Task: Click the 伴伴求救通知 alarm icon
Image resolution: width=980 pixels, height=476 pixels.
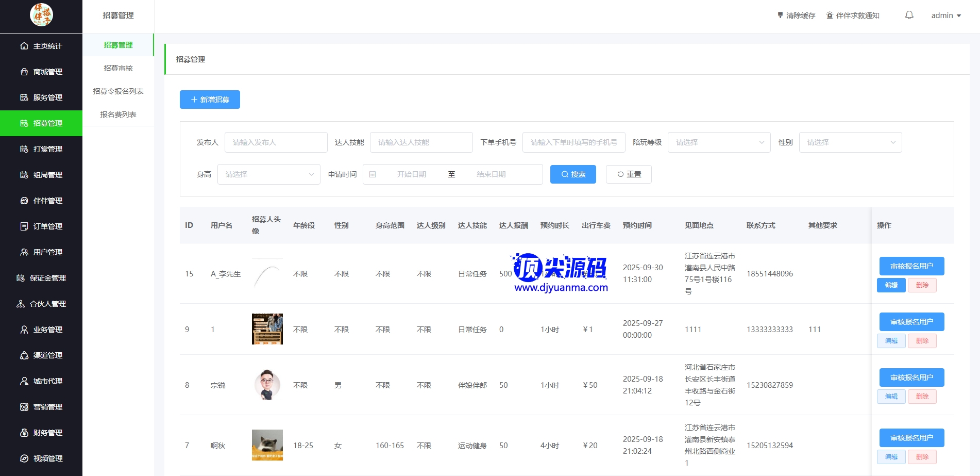Action: pos(830,15)
